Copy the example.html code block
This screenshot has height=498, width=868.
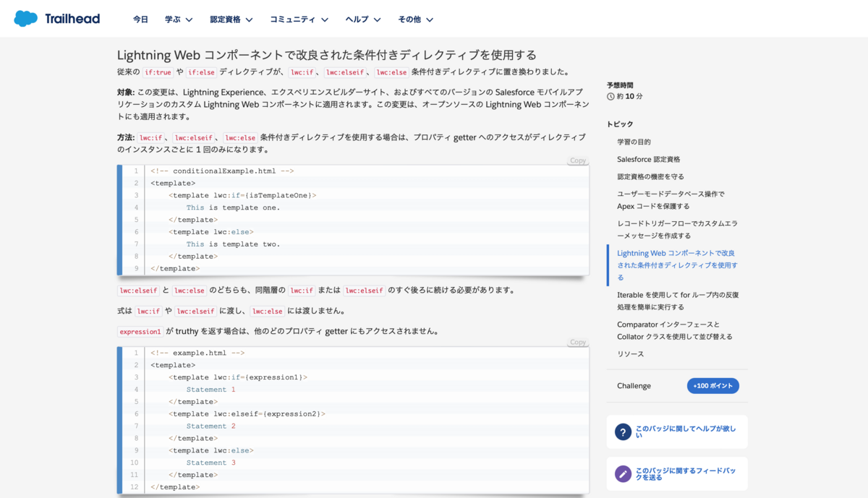pos(578,342)
